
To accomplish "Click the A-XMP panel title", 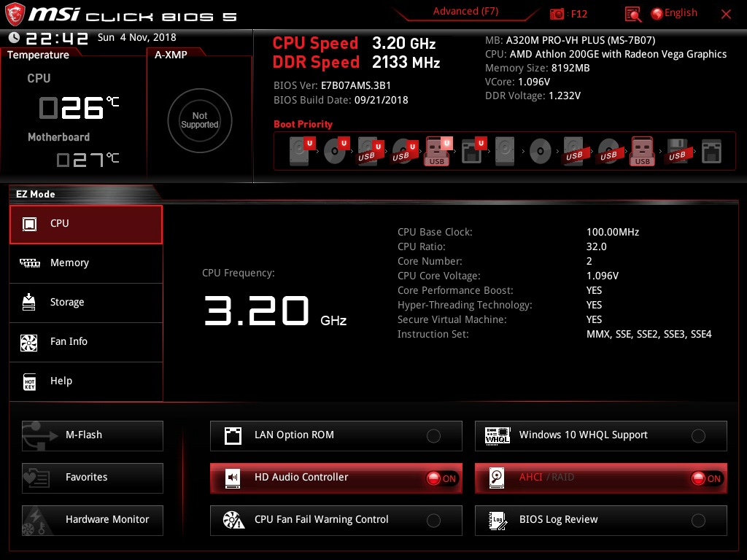I will (171, 55).
